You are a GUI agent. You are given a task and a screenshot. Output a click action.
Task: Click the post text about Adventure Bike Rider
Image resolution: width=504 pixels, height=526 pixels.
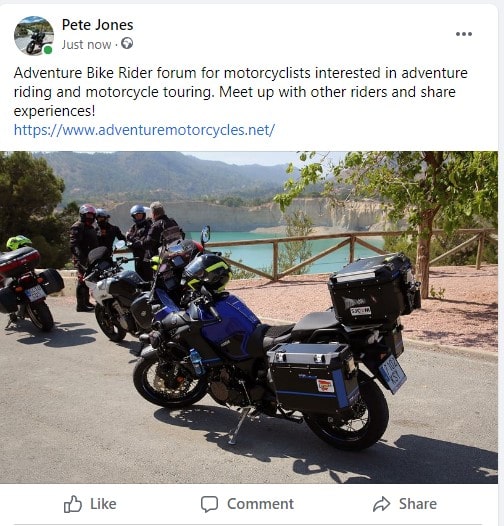[241, 92]
